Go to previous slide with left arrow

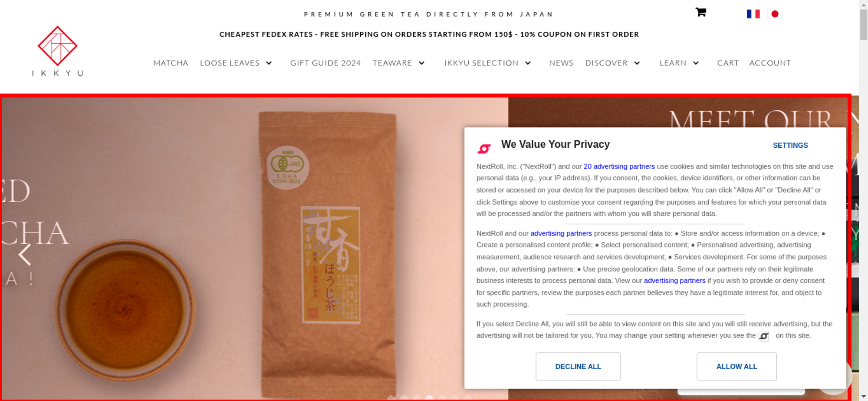click(25, 254)
